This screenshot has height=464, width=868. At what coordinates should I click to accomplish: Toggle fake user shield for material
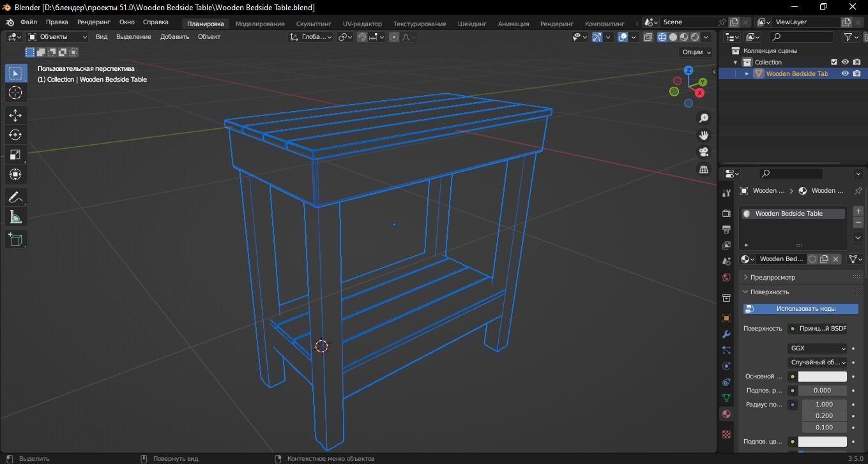tap(812, 259)
